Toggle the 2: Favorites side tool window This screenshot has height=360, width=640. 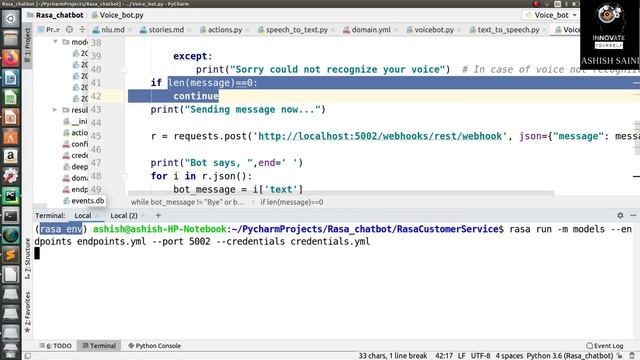tap(27, 311)
